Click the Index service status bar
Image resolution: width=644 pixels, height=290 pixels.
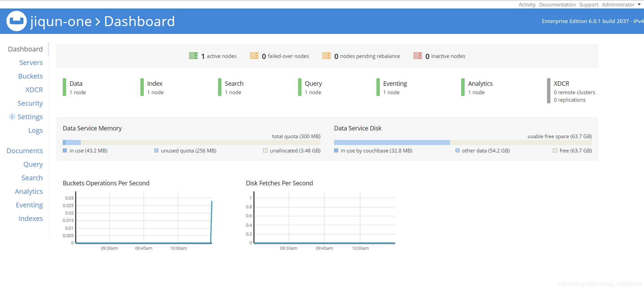pos(142,87)
